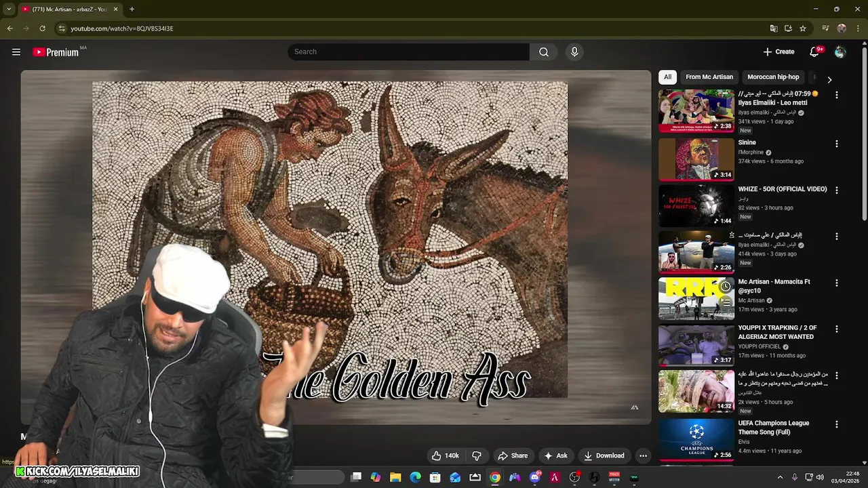Open a new browser tab
This screenshot has width=868, height=488.
[132, 9]
